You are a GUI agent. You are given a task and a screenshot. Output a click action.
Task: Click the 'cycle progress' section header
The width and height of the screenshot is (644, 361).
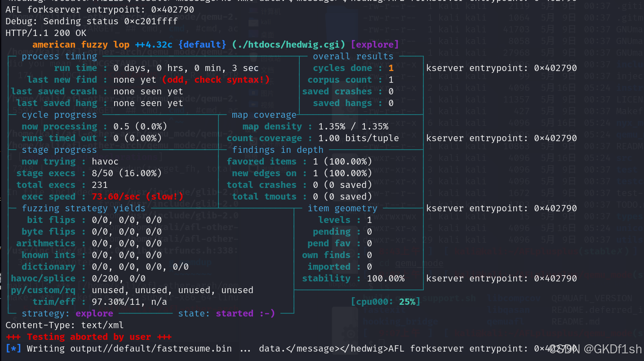[59, 115]
